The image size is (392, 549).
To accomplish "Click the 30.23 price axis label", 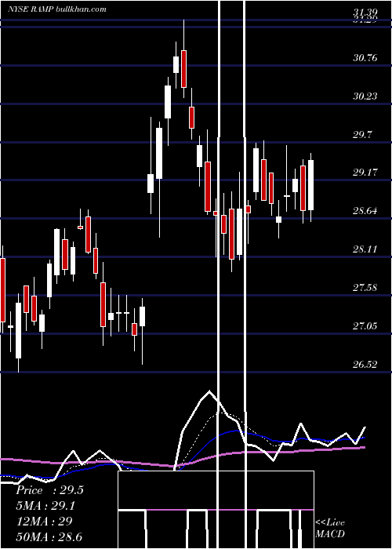I will click(x=365, y=96).
